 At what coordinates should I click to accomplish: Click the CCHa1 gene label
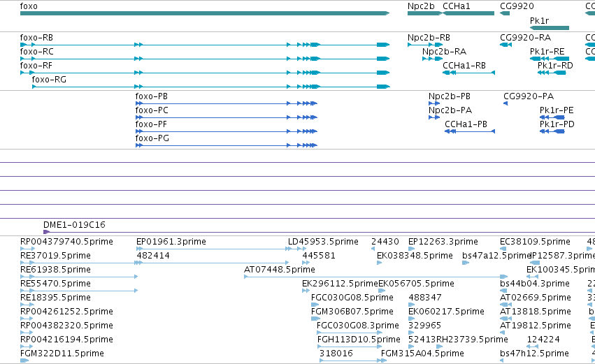pyautogui.click(x=456, y=6)
